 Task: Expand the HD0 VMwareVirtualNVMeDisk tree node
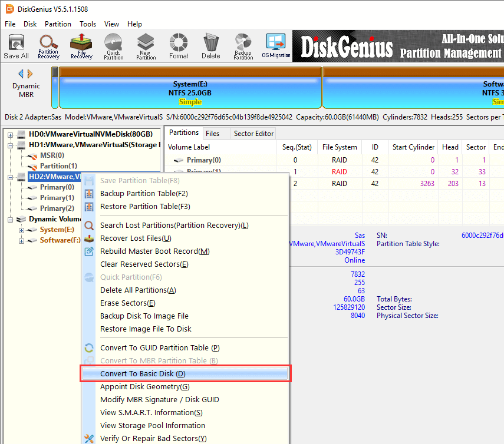10,134
